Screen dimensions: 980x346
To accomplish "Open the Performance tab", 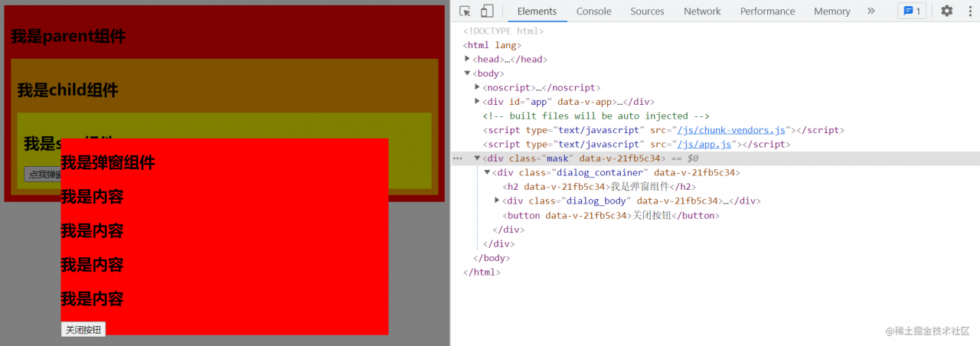I will coord(767,11).
